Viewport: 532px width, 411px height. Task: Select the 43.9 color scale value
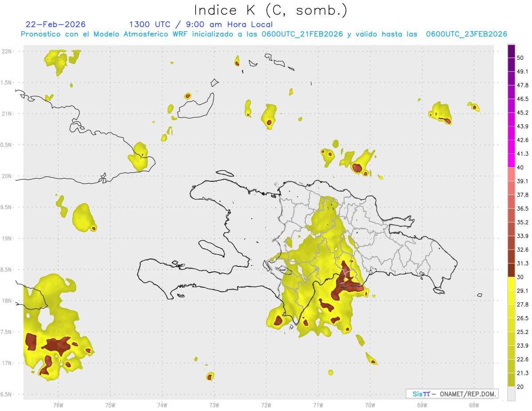pos(523,126)
